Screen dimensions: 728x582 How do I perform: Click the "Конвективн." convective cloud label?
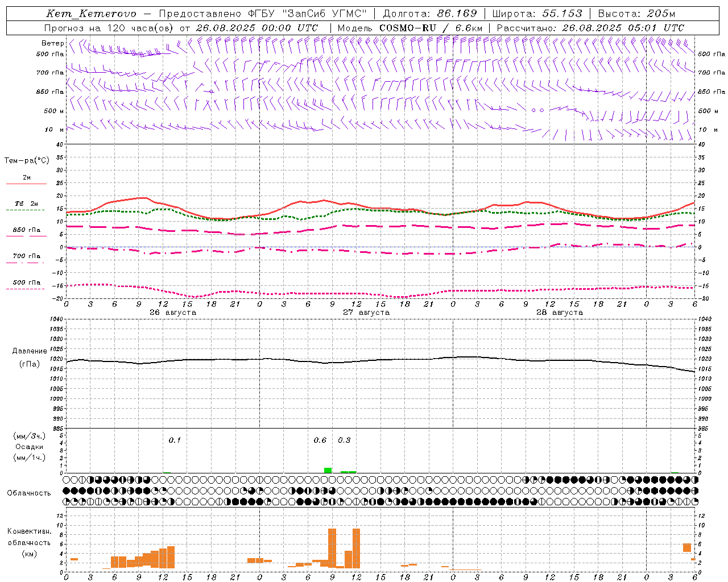(30, 531)
